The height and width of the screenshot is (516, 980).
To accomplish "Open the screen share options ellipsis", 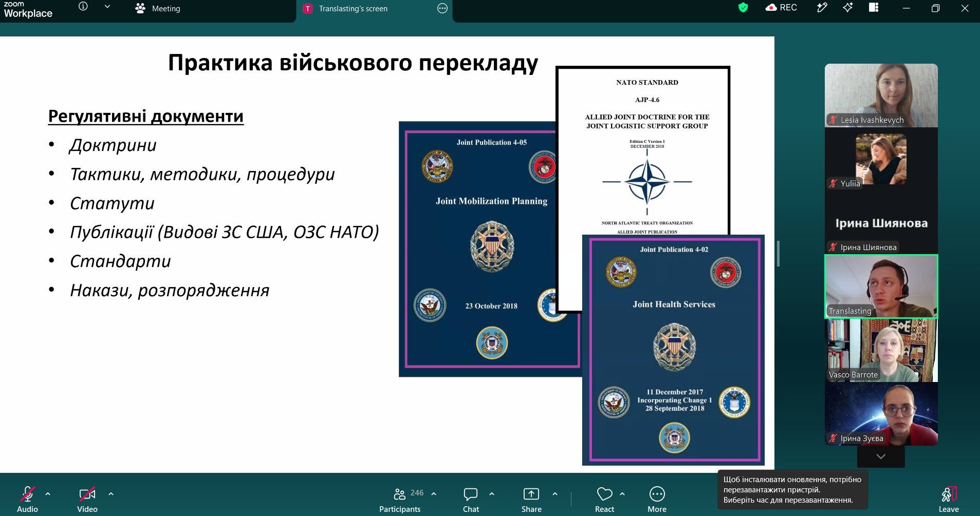I will pyautogui.click(x=442, y=8).
